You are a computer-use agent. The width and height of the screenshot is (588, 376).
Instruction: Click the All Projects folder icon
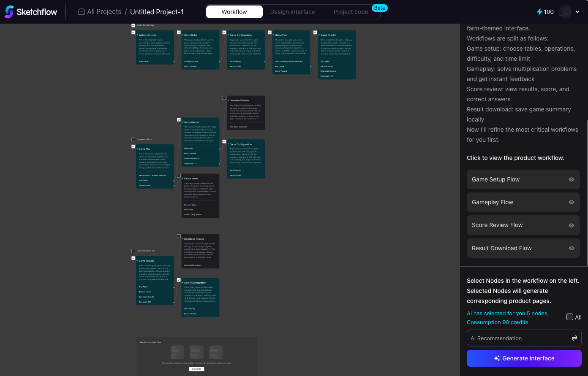pyautogui.click(x=82, y=12)
